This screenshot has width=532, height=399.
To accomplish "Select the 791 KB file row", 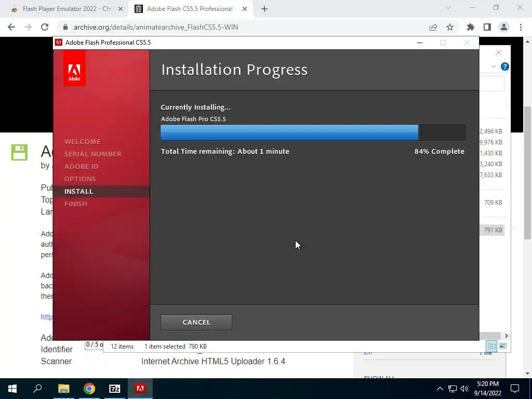I will pyautogui.click(x=493, y=230).
